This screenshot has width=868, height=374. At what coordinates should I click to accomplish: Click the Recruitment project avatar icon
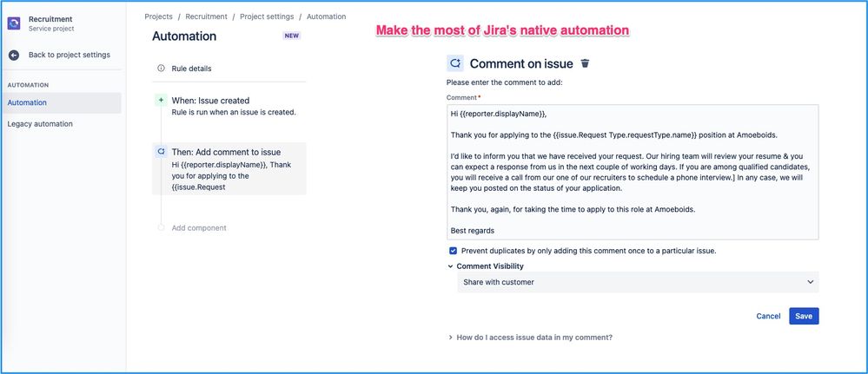pos(14,23)
